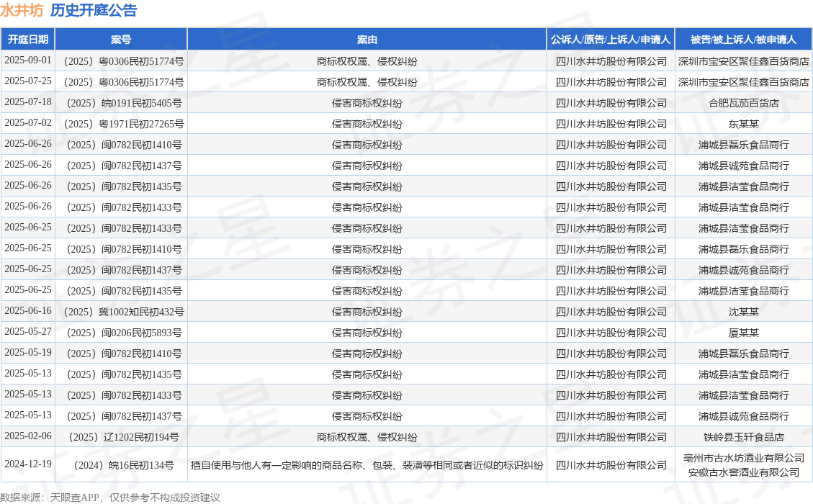Click 深圳市宝安区聚佳鑫百货商店 in 2025-07-25 row

point(744,82)
